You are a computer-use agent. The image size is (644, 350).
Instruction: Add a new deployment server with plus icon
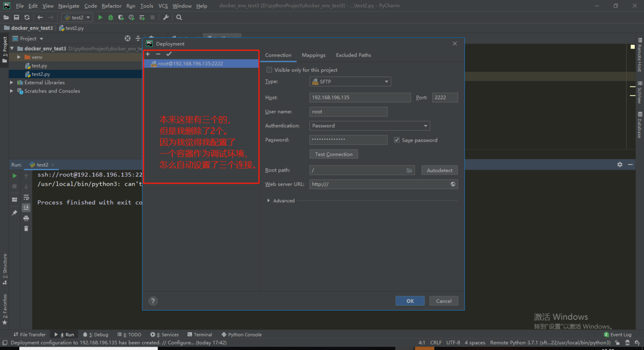coord(148,54)
